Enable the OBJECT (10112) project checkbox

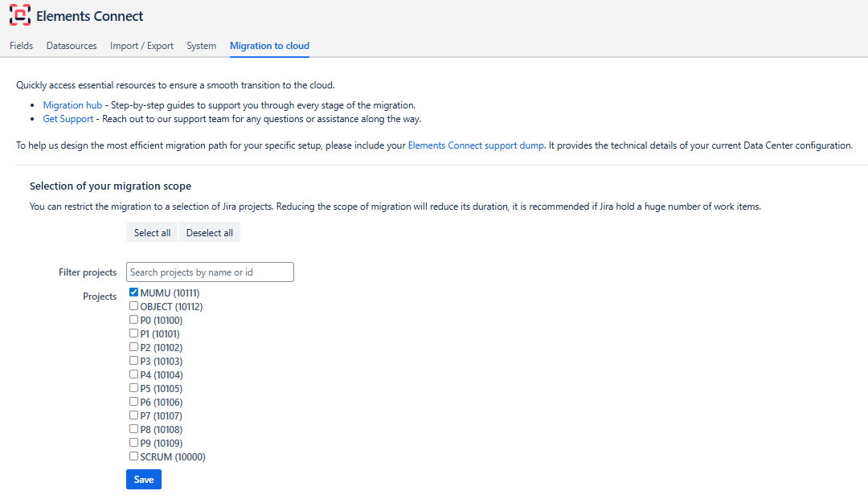click(134, 306)
